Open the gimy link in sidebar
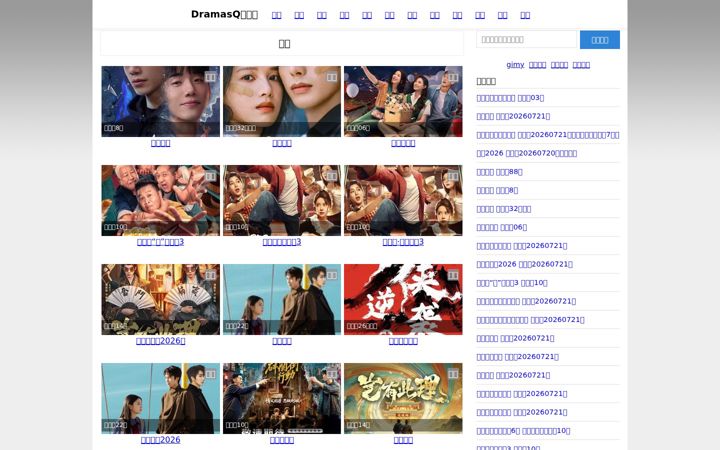The height and width of the screenshot is (450, 720). (515, 65)
